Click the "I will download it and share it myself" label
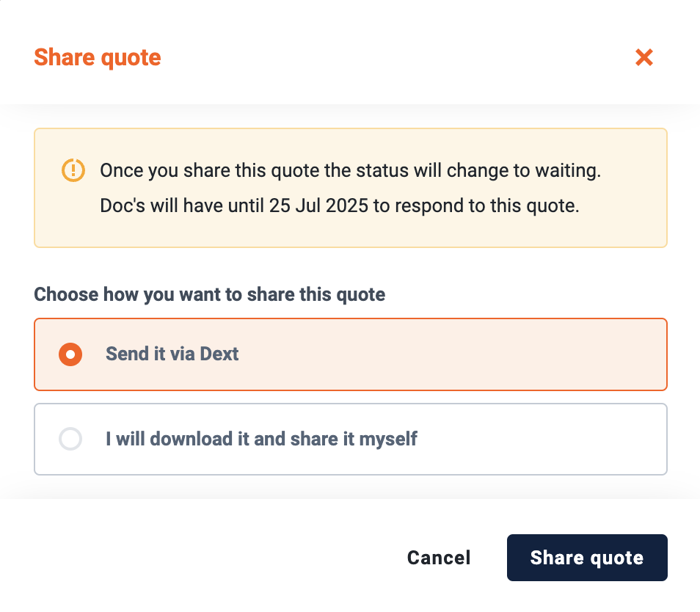 coord(261,440)
